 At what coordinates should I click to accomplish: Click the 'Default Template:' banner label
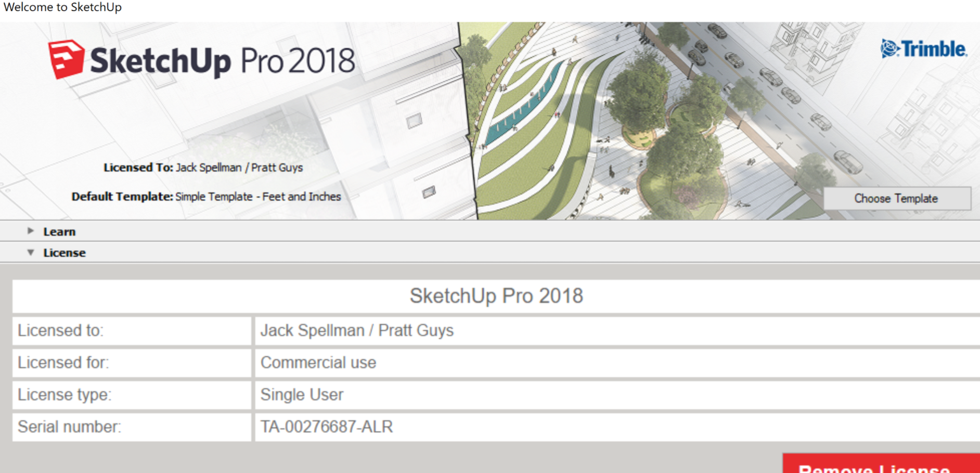click(x=122, y=197)
